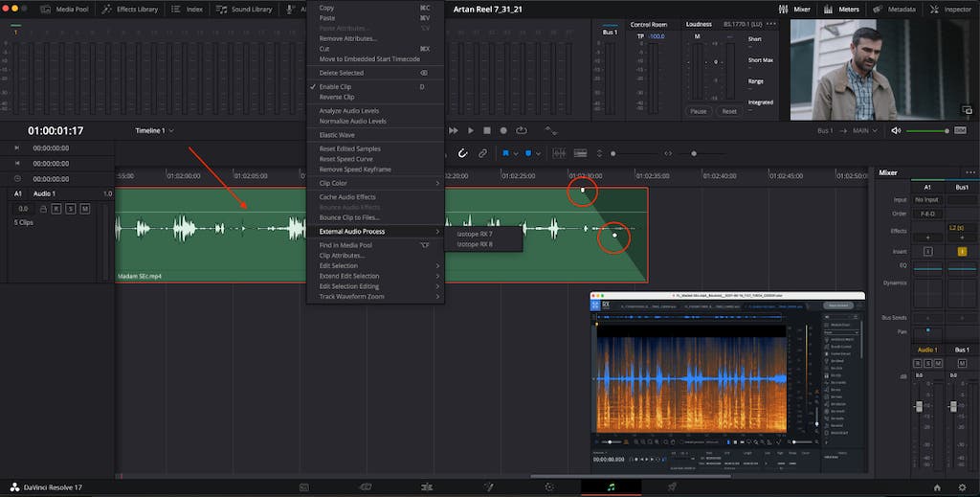Add a blue marker
This screenshot has height=497, width=980.
(x=528, y=153)
